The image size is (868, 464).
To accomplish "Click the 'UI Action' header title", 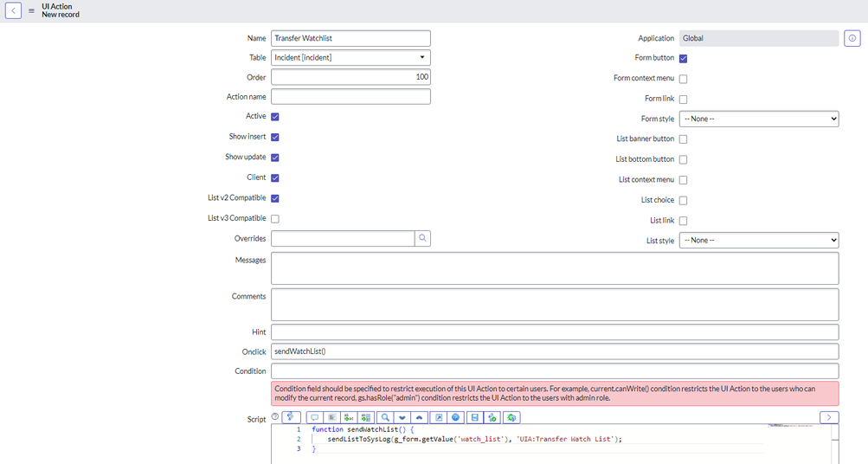I will pyautogui.click(x=57, y=7).
